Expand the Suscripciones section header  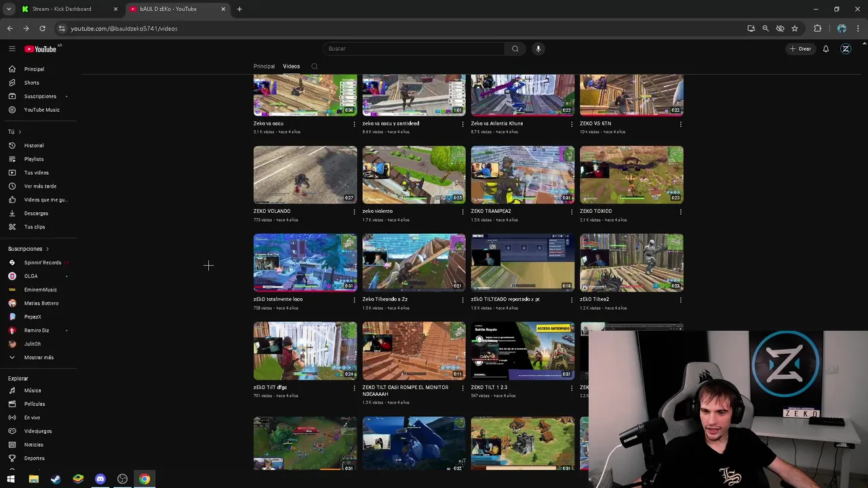[28, 249]
